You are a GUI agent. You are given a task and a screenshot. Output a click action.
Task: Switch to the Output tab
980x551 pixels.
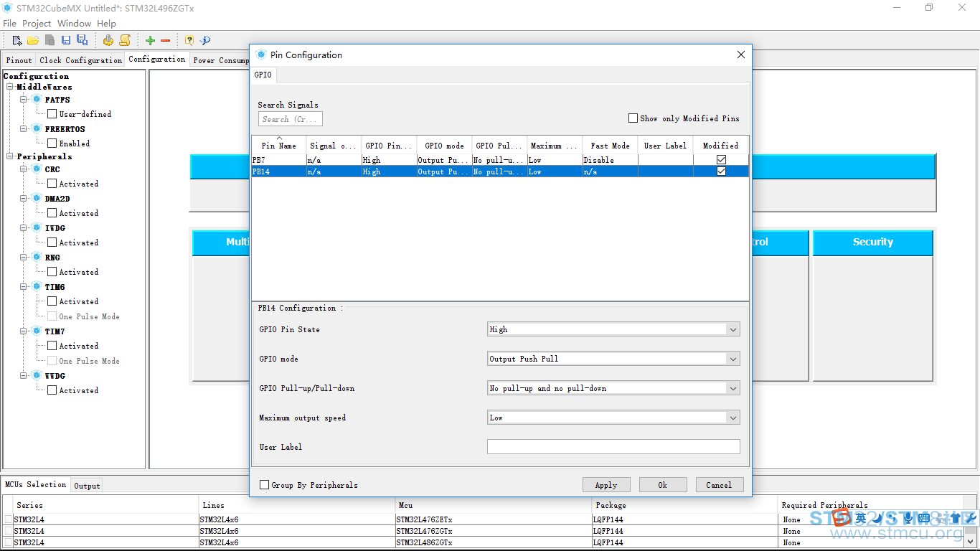(x=87, y=486)
